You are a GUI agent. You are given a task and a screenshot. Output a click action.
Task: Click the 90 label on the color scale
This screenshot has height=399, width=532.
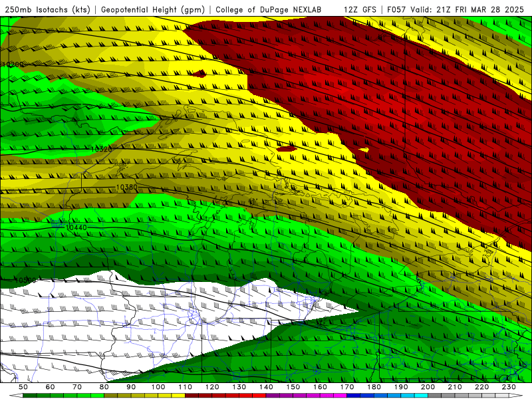[x=131, y=387]
